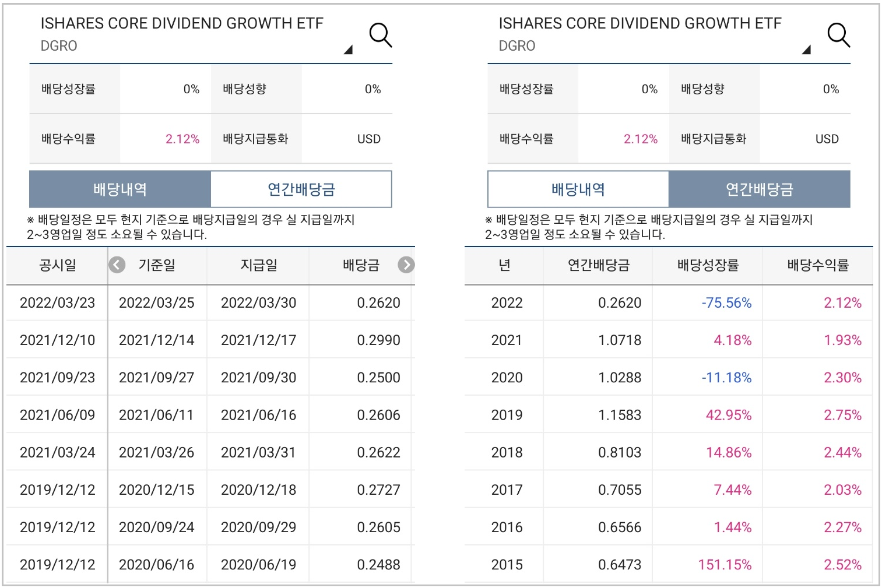Click growth rate -75.56%
Viewport: 882px width, 588px height.
click(x=726, y=303)
